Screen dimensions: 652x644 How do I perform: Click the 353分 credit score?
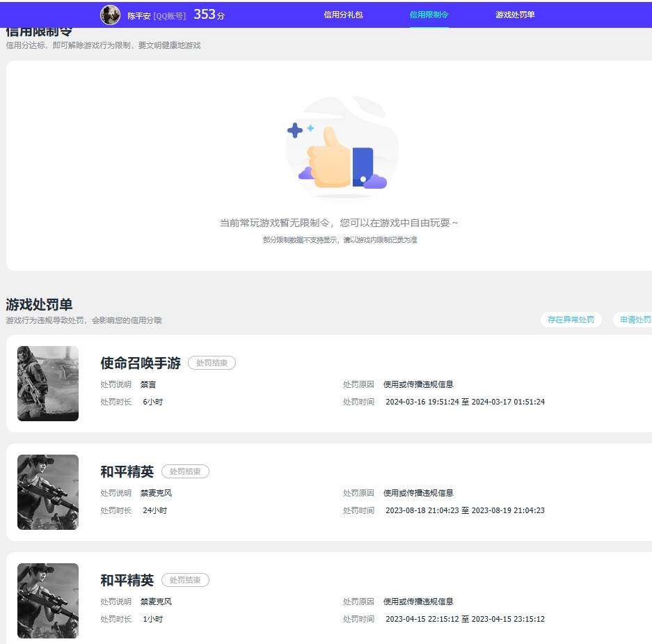(x=209, y=15)
